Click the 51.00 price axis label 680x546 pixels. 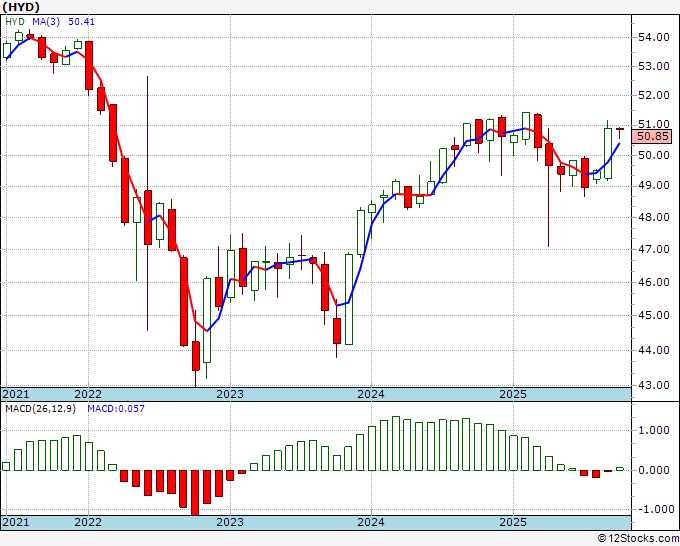[x=654, y=124]
